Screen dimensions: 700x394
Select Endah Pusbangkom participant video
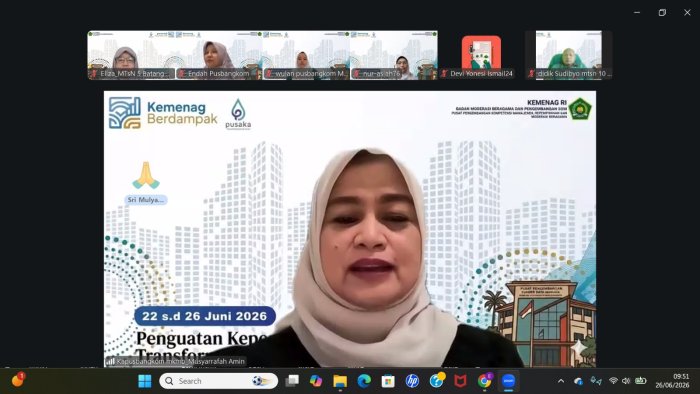[219, 55]
